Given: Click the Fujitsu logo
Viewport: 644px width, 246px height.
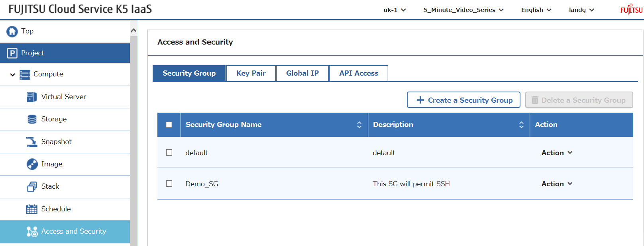Looking at the screenshot, I should [x=631, y=9].
